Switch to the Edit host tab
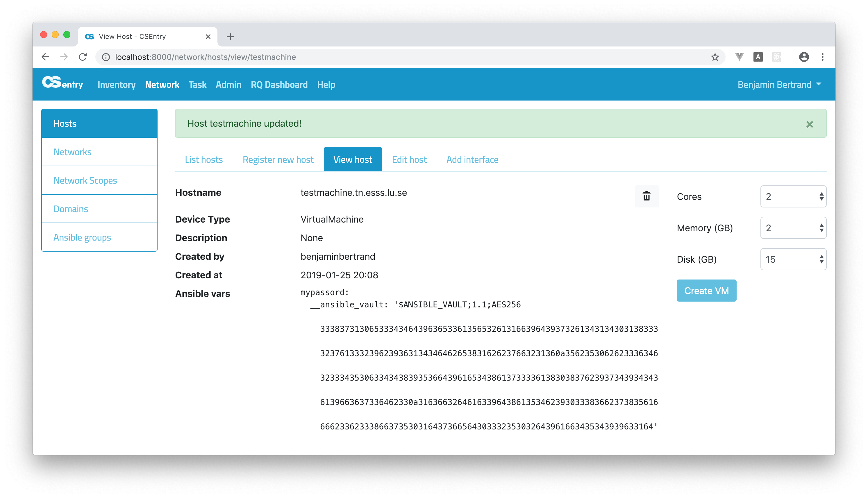Image resolution: width=868 pixels, height=498 pixels. 409,160
